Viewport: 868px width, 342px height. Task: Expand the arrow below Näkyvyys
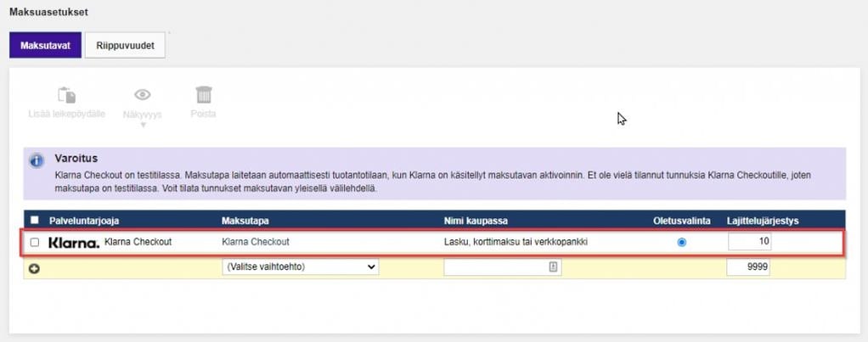tap(143, 125)
